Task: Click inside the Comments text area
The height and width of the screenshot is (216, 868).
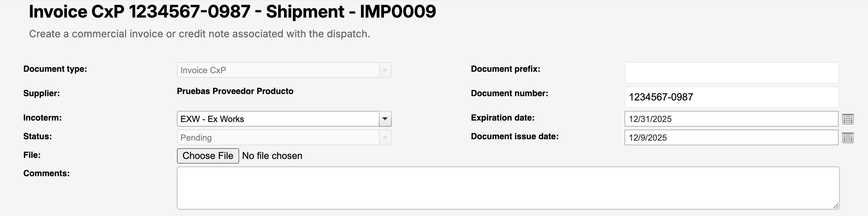Action: pos(507,188)
